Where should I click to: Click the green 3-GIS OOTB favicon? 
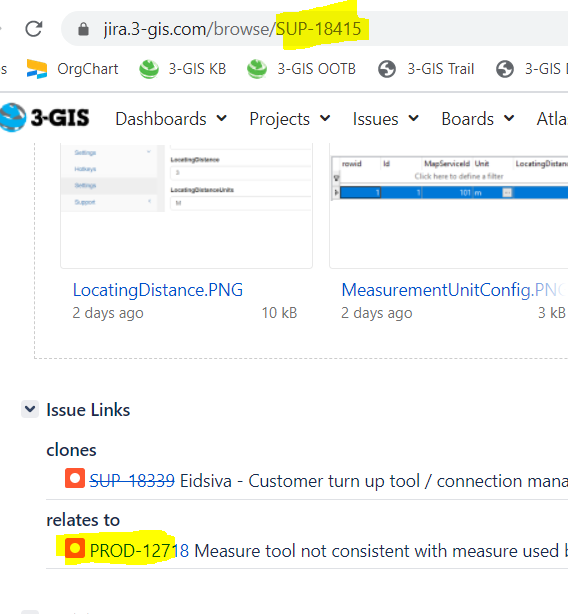[257, 69]
